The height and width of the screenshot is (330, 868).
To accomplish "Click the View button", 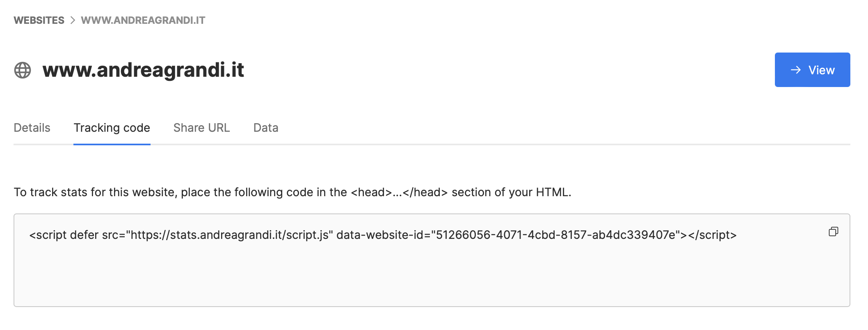I will [812, 70].
